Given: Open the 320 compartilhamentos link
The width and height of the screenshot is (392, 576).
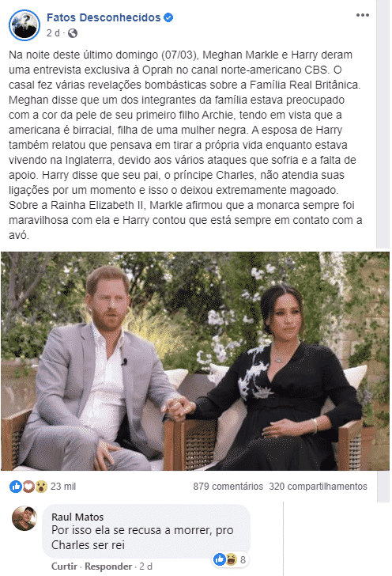Looking at the screenshot, I should (318, 487).
